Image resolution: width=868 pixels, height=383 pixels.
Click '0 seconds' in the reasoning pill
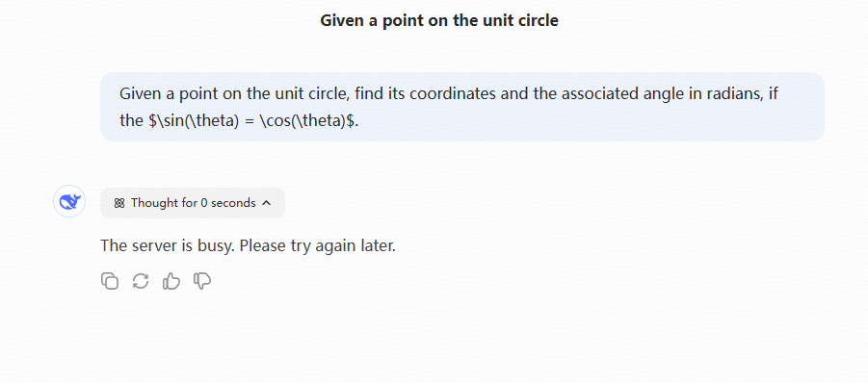pos(227,203)
